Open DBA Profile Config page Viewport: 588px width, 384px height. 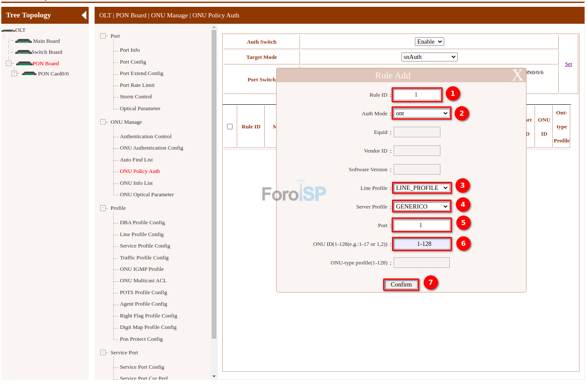tap(142, 223)
